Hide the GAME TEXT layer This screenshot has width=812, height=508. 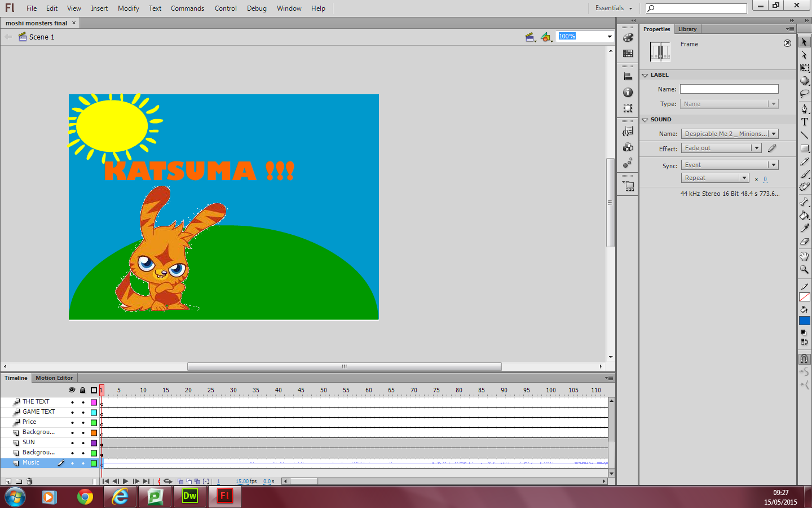click(x=72, y=413)
